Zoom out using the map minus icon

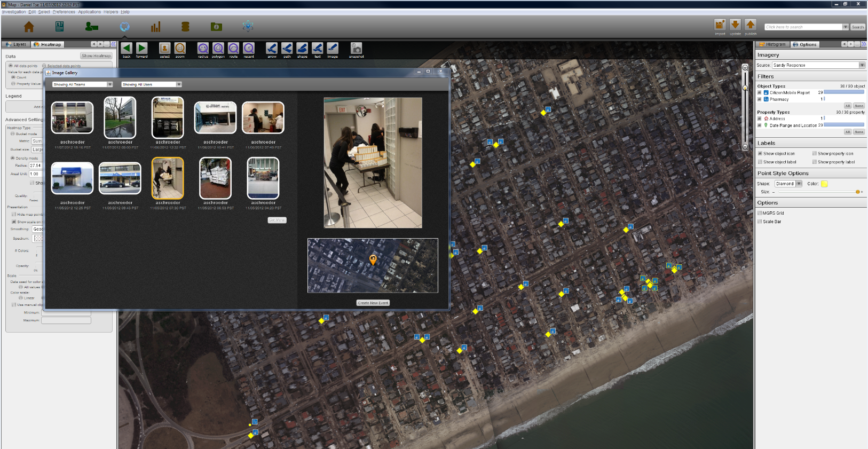(745, 147)
